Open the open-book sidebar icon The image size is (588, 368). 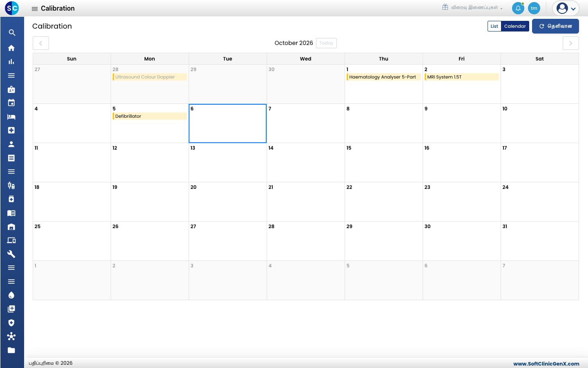[11, 213]
